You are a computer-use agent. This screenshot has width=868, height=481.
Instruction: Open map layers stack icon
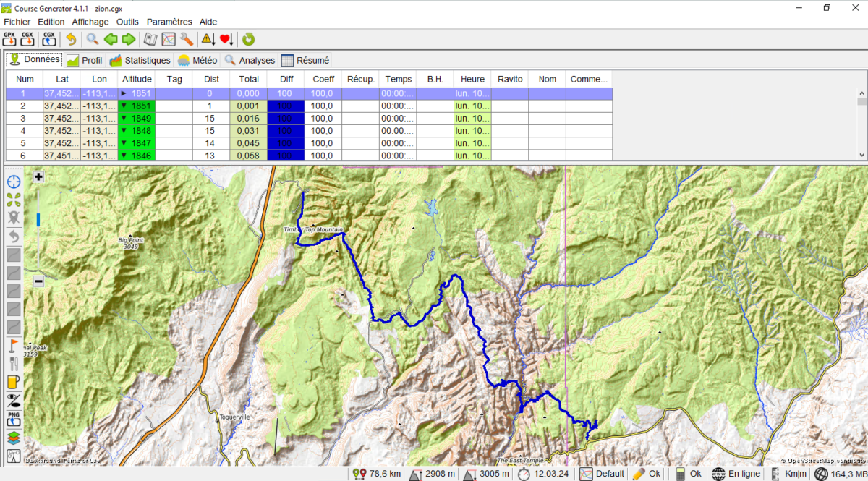[x=13, y=438]
